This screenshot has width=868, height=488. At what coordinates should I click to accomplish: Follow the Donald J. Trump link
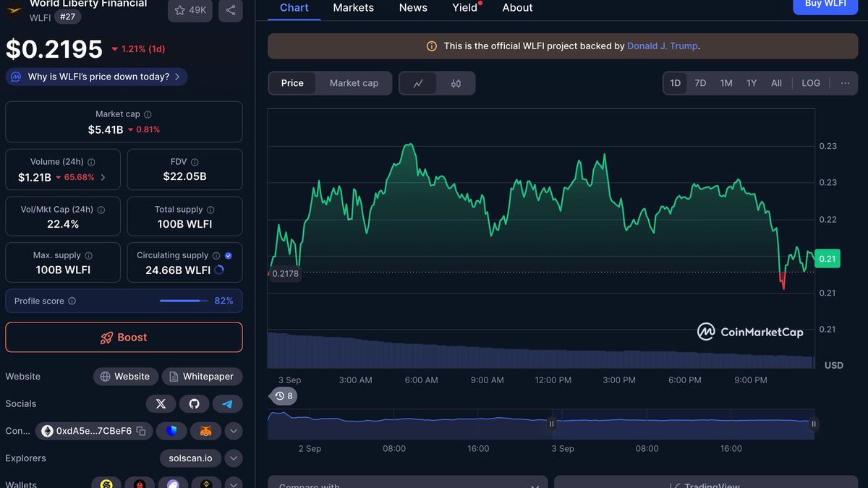click(x=663, y=46)
